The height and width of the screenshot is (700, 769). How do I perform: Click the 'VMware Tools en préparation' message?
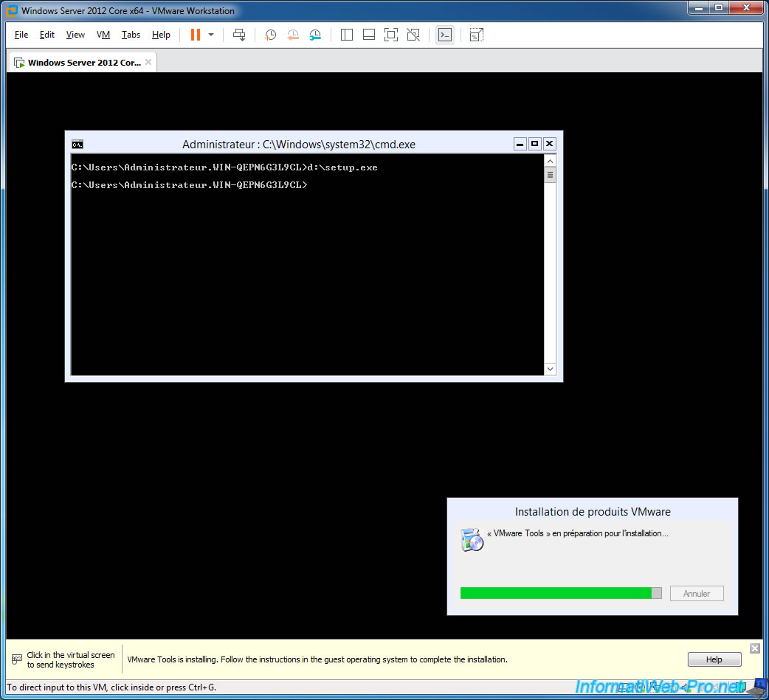(x=578, y=533)
